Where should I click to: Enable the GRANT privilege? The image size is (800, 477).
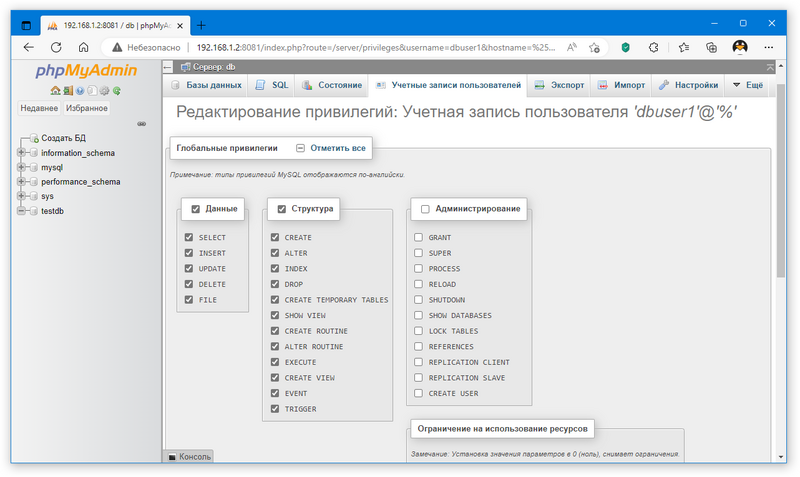pyautogui.click(x=418, y=237)
